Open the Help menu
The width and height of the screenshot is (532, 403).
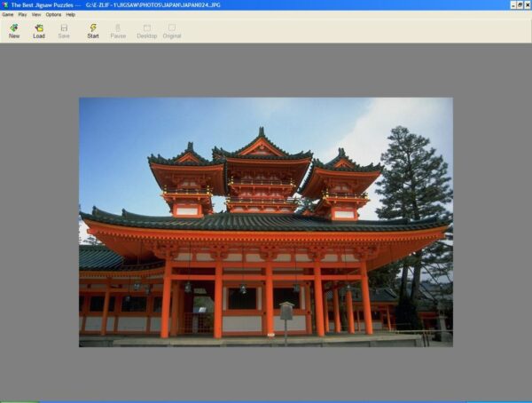click(x=70, y=14)
